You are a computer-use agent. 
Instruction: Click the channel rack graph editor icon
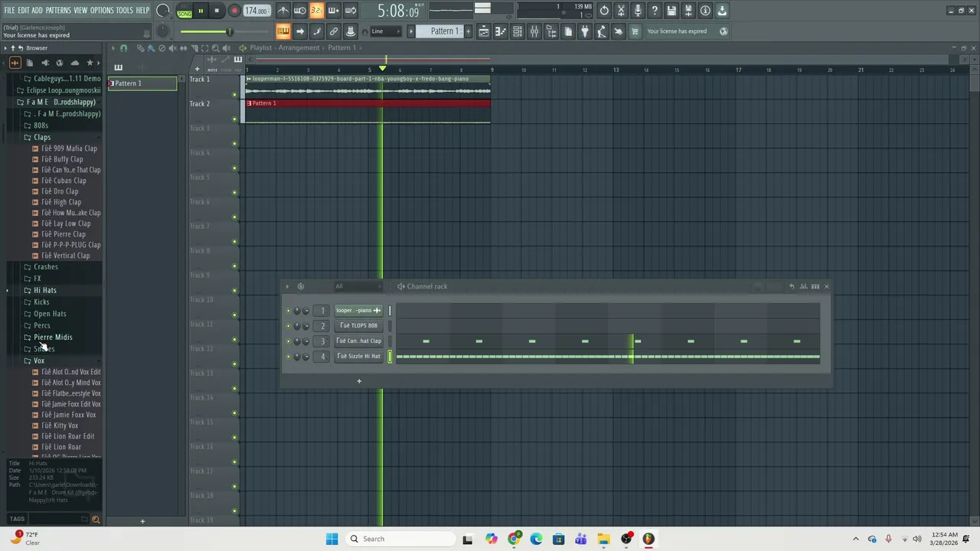click(x=803, y=286)
